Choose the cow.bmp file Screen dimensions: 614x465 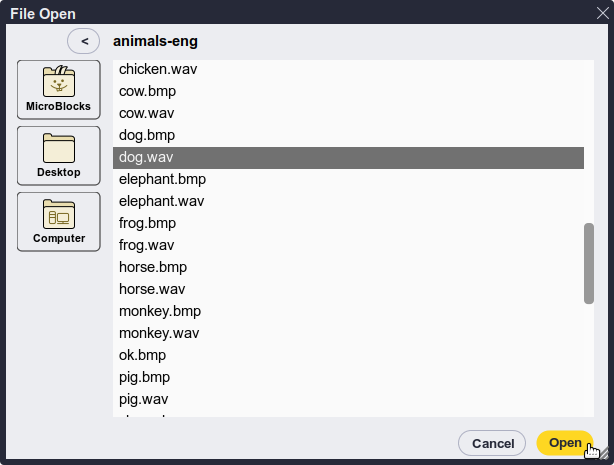point(349,91)
